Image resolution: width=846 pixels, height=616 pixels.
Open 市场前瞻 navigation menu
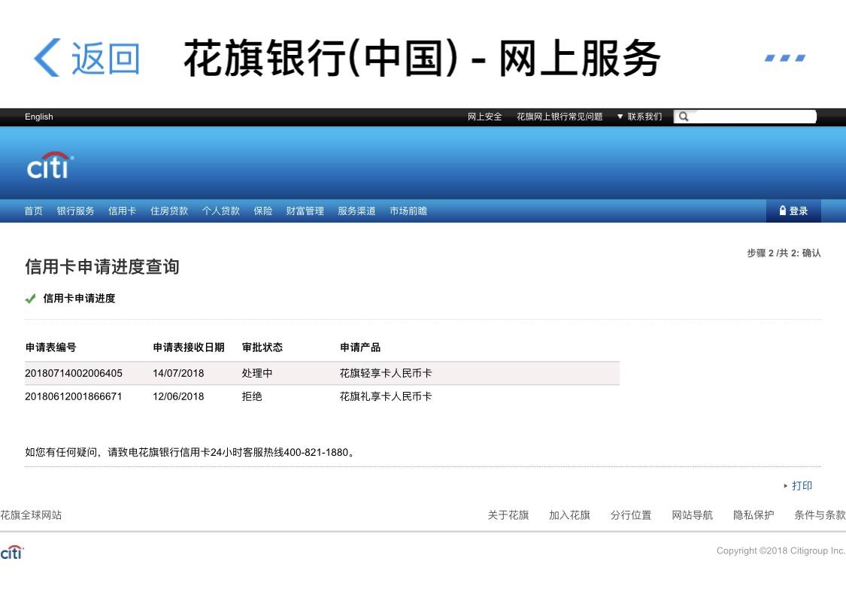(x=408, y=211)
